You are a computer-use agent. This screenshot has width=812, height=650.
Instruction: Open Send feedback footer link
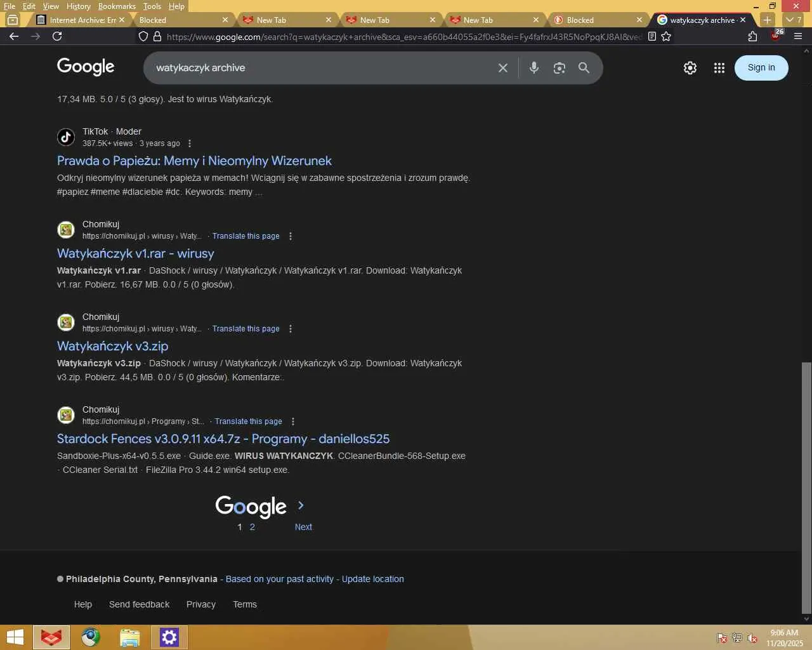[140, 604]
